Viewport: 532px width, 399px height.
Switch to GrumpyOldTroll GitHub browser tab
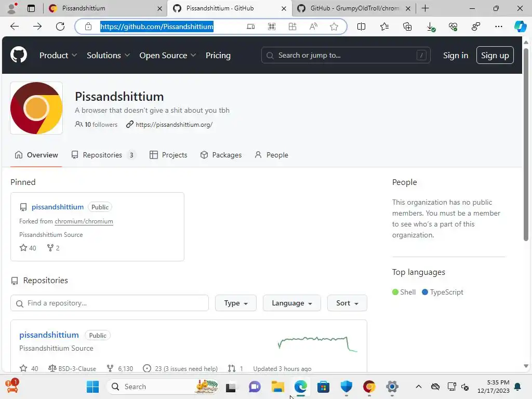[353, 8]
